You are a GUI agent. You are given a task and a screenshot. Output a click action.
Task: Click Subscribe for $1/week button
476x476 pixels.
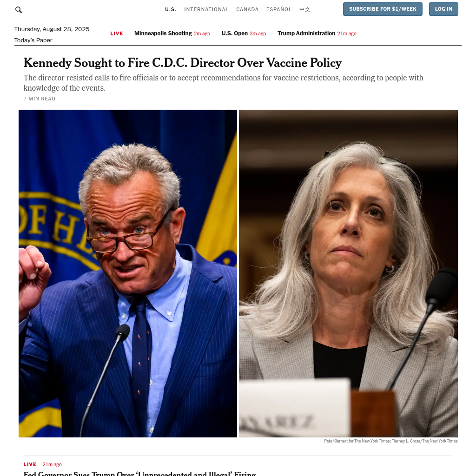pyautogui.click(x=383, y=9)
